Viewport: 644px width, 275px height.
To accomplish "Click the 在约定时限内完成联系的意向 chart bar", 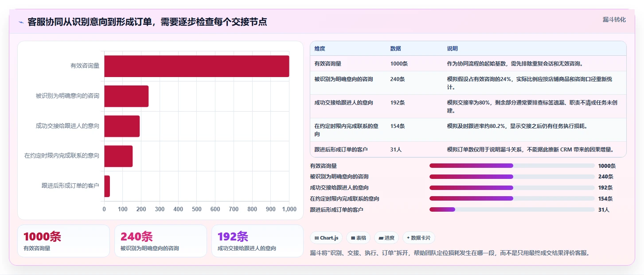I will pos(118,156).
